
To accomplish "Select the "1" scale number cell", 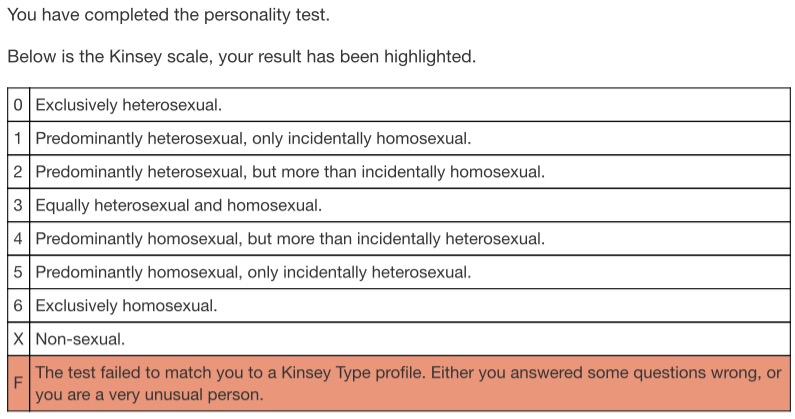I will click(x=19, y=138).
